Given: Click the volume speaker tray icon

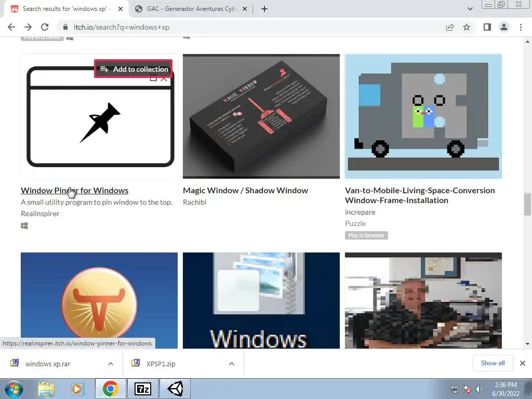Looking at the screenshot, I should 479,389.
